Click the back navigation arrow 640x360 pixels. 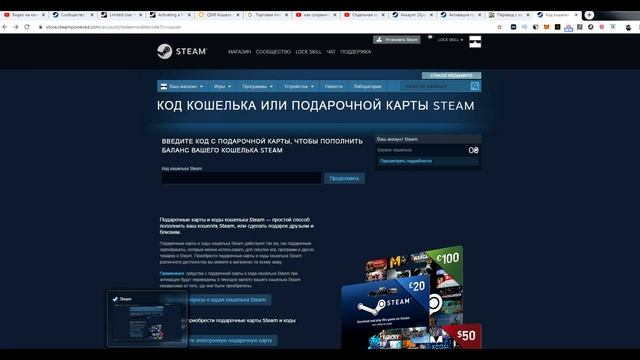[x=5, y=27]
